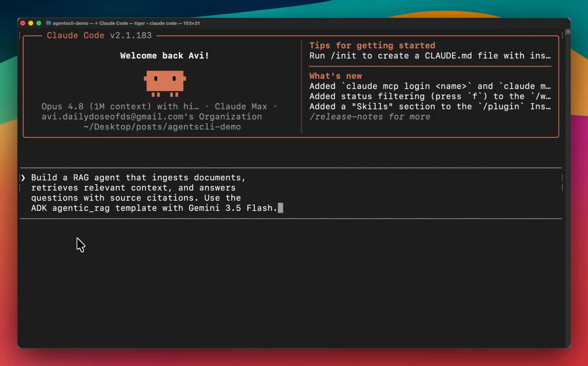Click the split pane icon at top right
The image size is (588, 366).
click(567, 31)
